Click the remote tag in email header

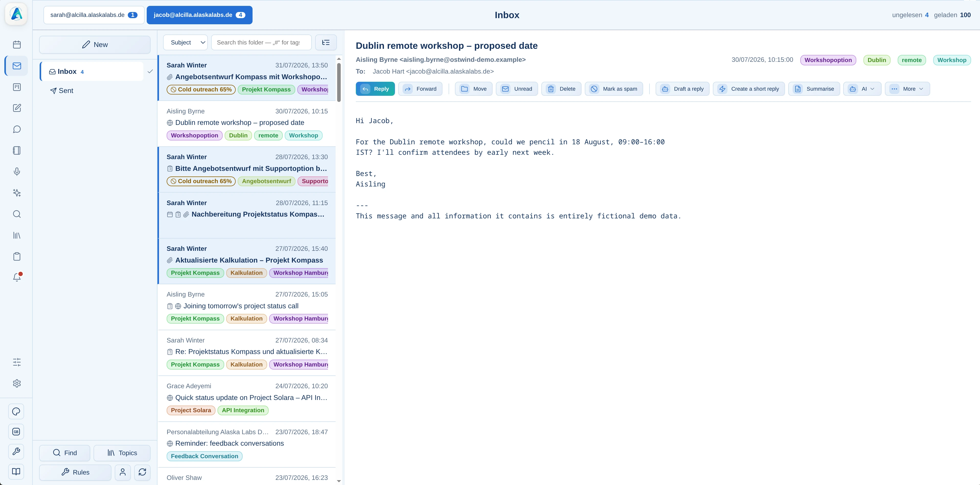[x=911, y=60]
